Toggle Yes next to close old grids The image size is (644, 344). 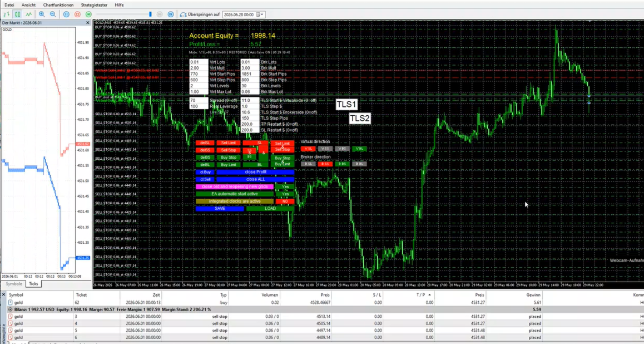click(x=285, y=186)
